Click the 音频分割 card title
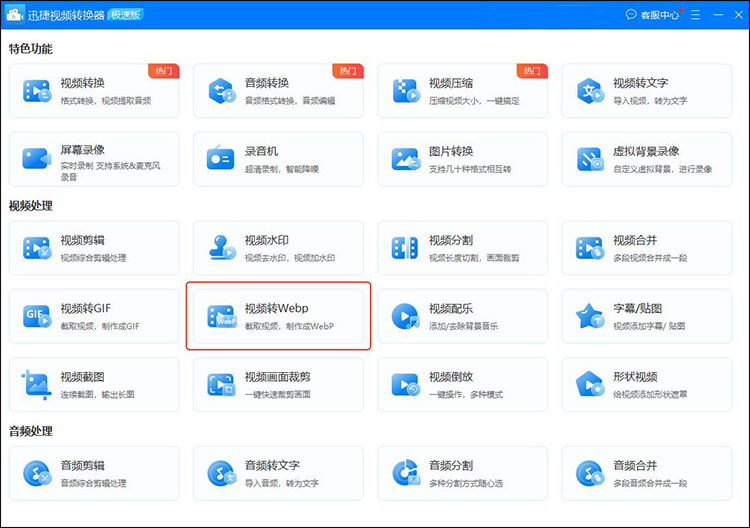 pos(451,465)
